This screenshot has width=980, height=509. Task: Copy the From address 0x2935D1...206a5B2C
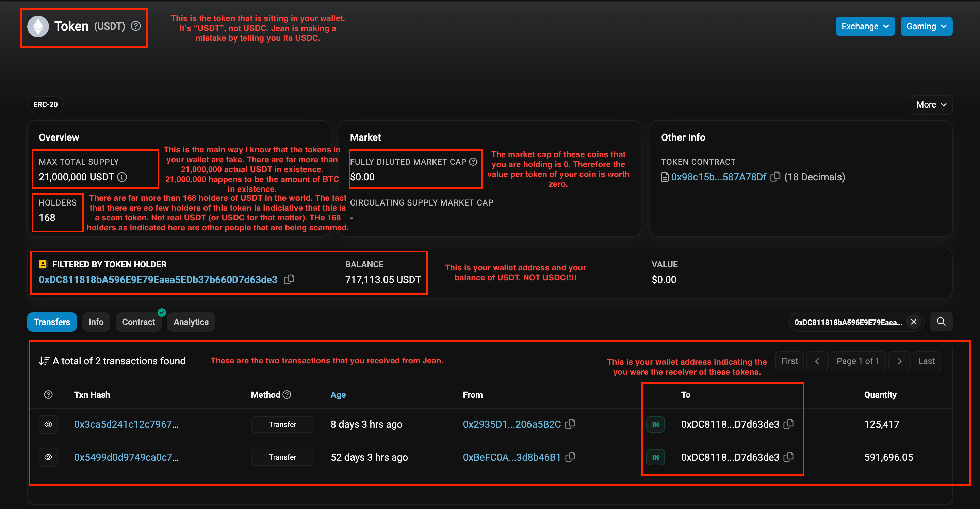[570, 424]
